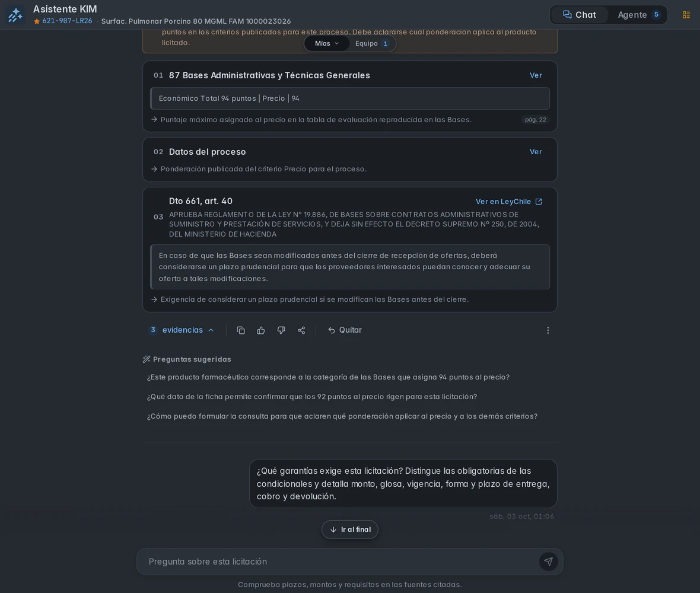Open the Mías dropdown filter

[327, 43]
